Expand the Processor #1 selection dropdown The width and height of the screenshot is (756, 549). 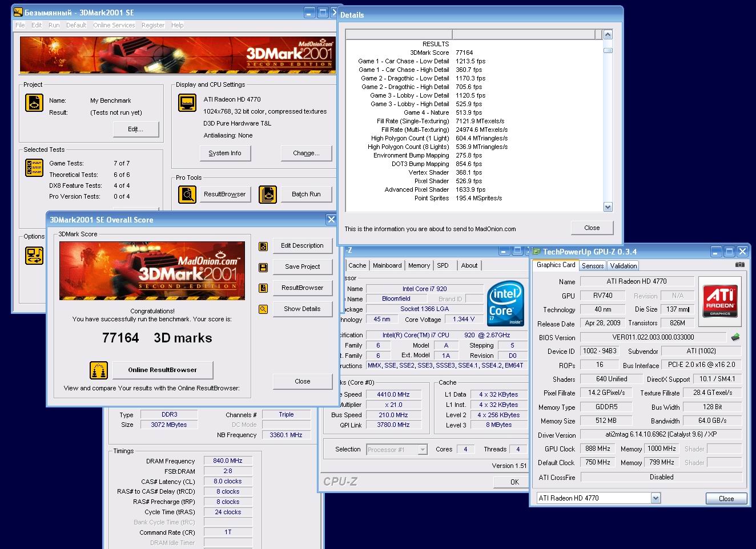coord(423,450)
